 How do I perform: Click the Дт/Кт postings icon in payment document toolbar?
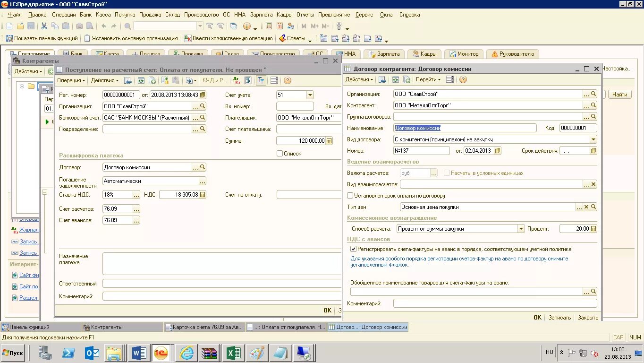click(x=237, y=80)
